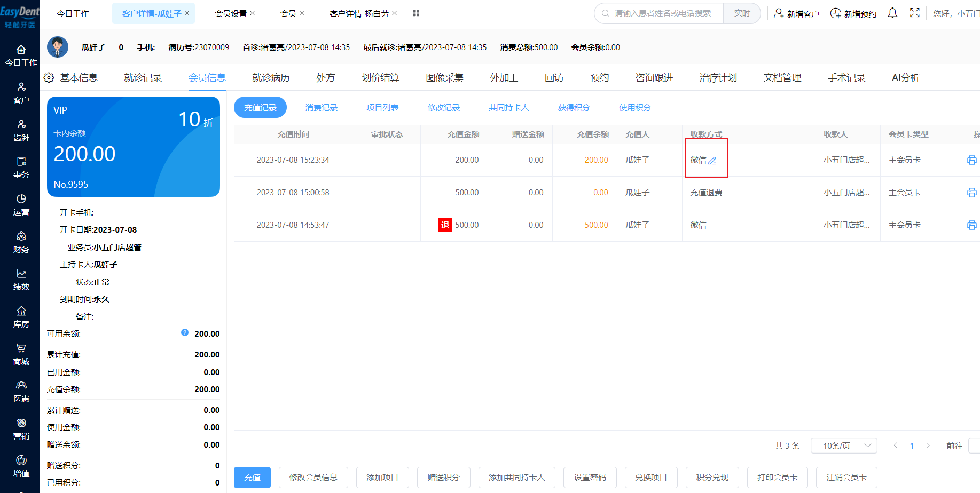Toggle fullscreen with the expand icon
Viewport: 980px width, 493px height.
point(915,13)
